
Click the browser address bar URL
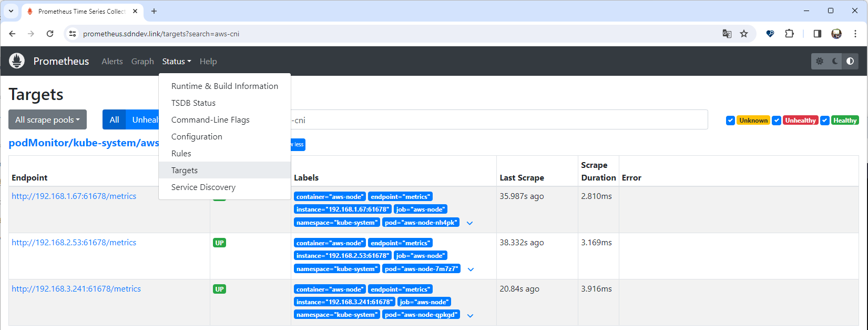point(161,34)
